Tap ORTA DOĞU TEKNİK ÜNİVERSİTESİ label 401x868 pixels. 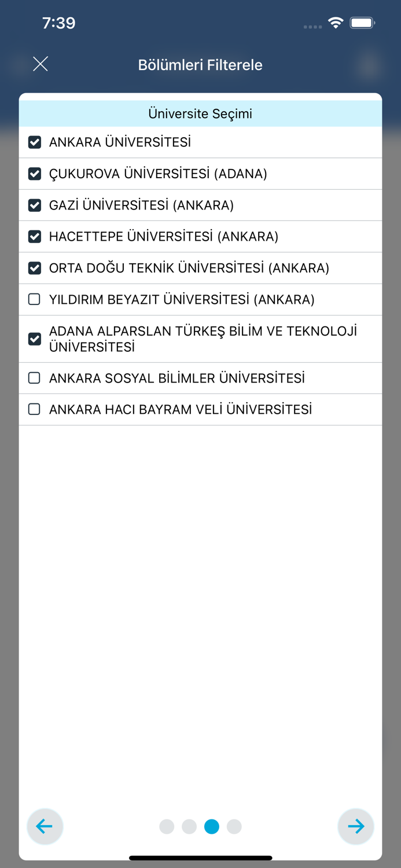pos(189,268)
